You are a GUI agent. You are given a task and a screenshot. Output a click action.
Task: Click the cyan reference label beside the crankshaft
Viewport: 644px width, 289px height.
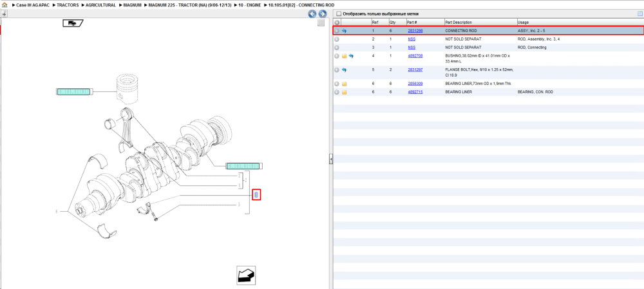[x=244, y=166]
